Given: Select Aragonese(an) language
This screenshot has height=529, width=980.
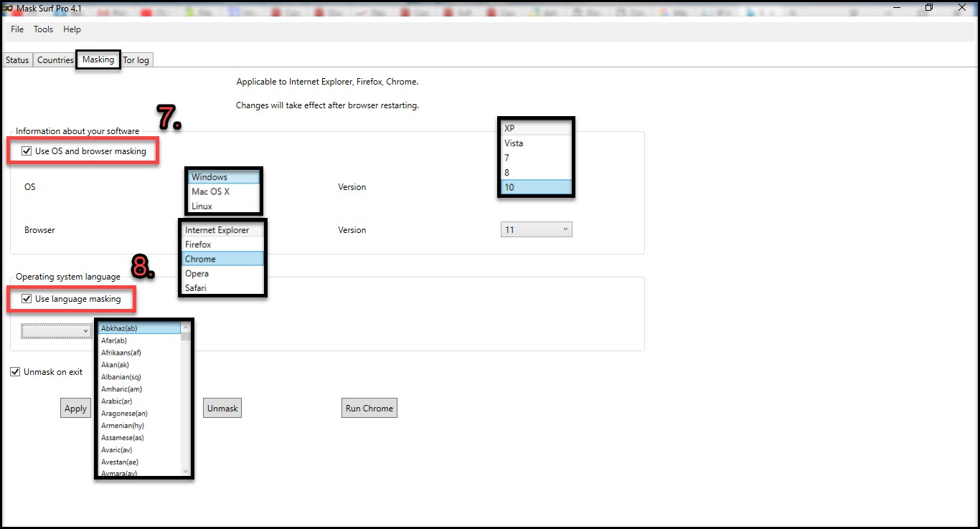Looking at the screenshot, I should tap(139, 414).
